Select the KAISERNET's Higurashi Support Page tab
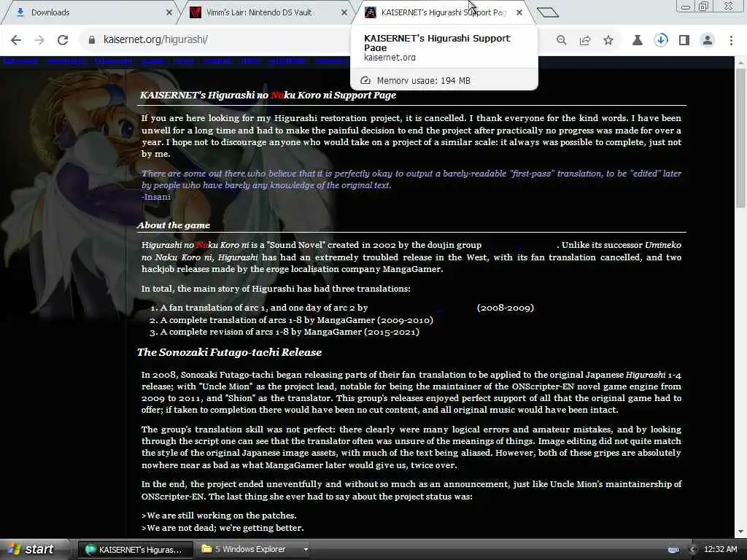The height and width of the screenshot is (560, 747). [443, 12]
